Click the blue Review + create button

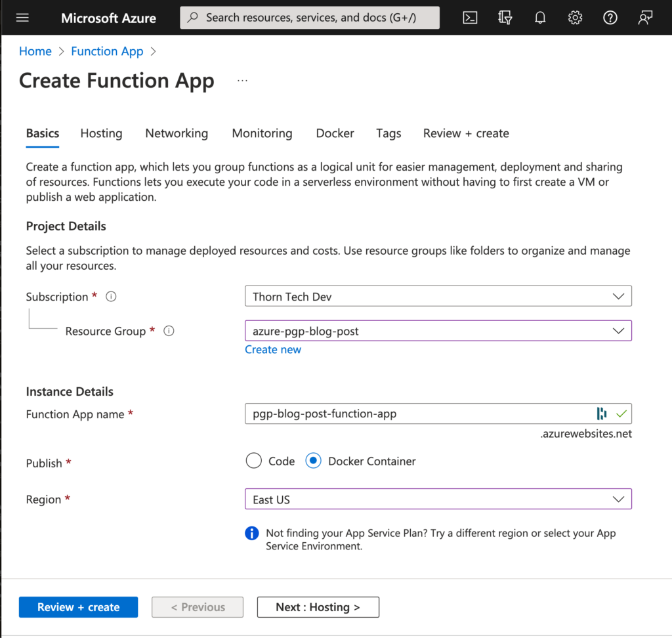79,607
